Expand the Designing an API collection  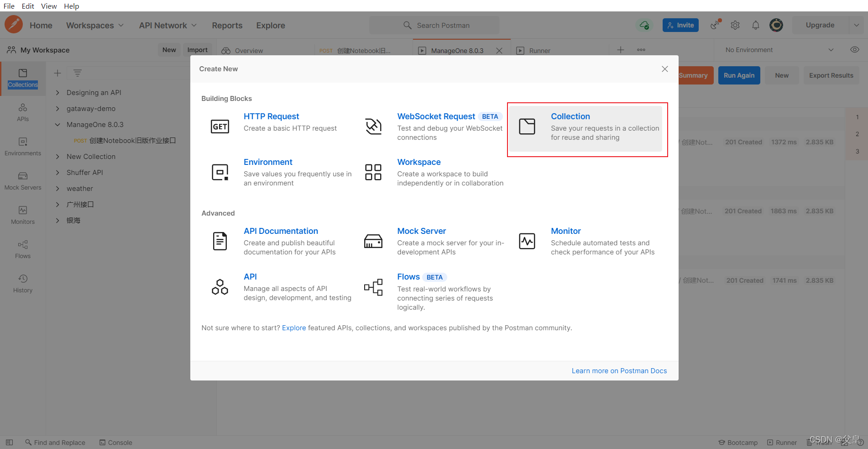58,93
